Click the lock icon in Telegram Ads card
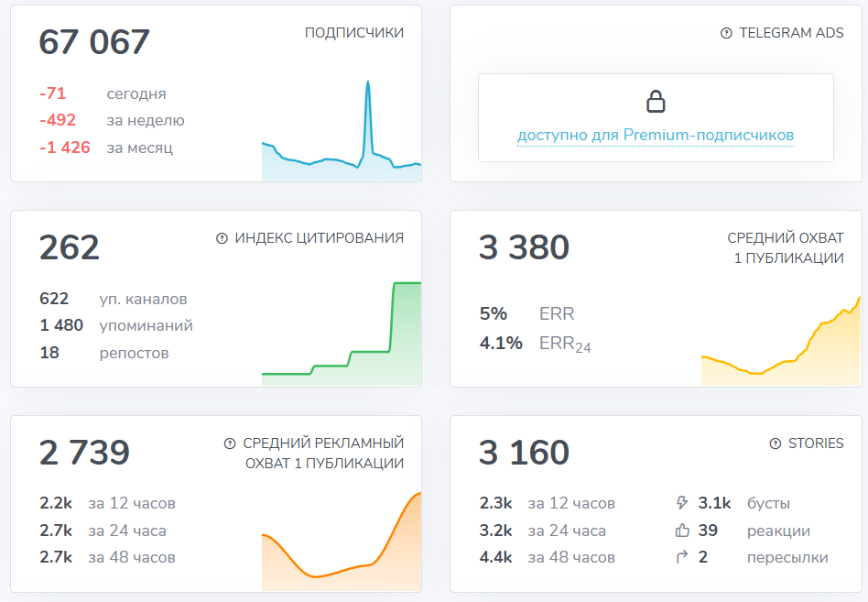Viewport: 868px width, 602px height. click(656, 101)
